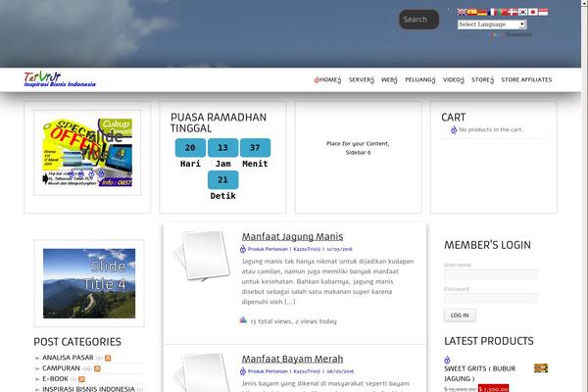Open the SERVER menu item
588x392 pixels.
pyautogui.click(x=362, y=79)
